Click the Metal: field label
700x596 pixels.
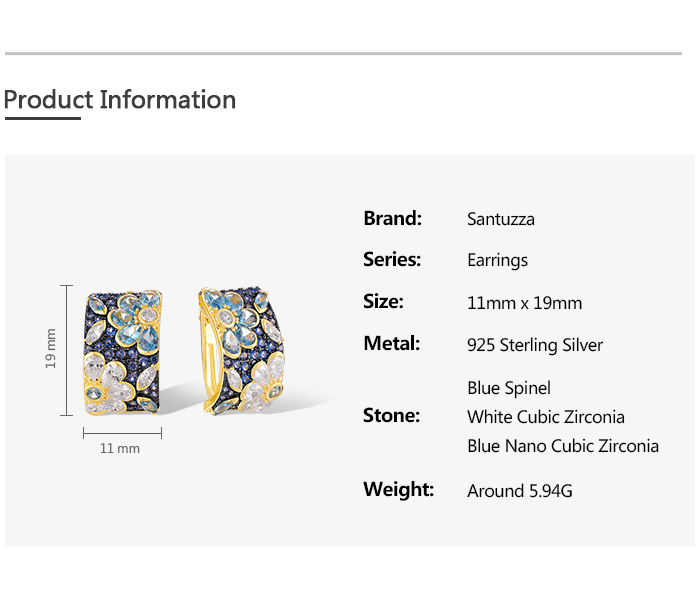coord(391,344)
